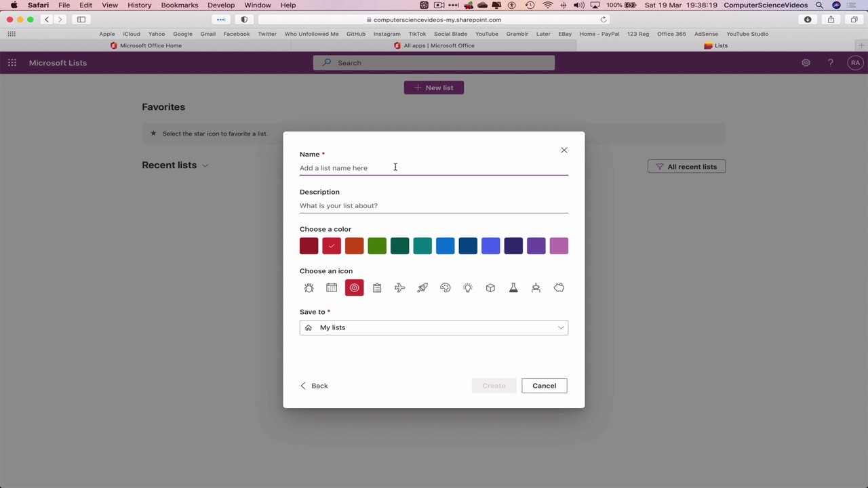
Task: Choose the target icon for the list
Action: pos(354,288)
